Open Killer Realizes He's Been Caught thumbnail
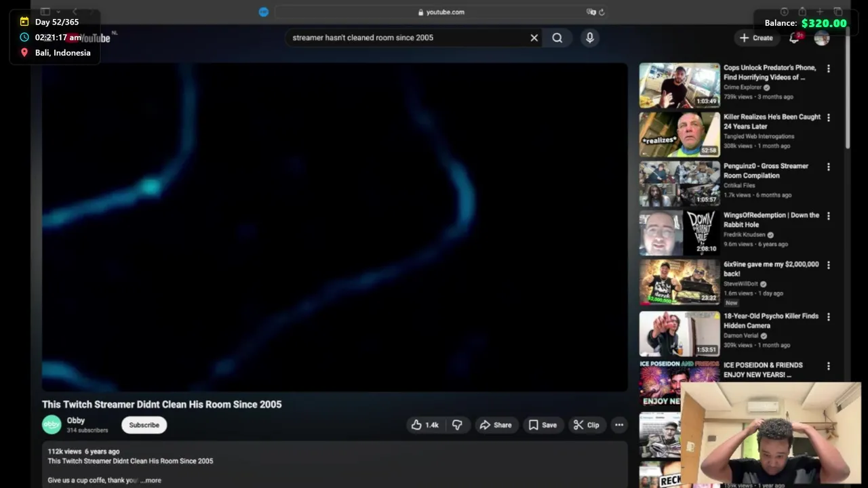Image resolution: width=868 pixels, height=488 pixels. (679, 134)
